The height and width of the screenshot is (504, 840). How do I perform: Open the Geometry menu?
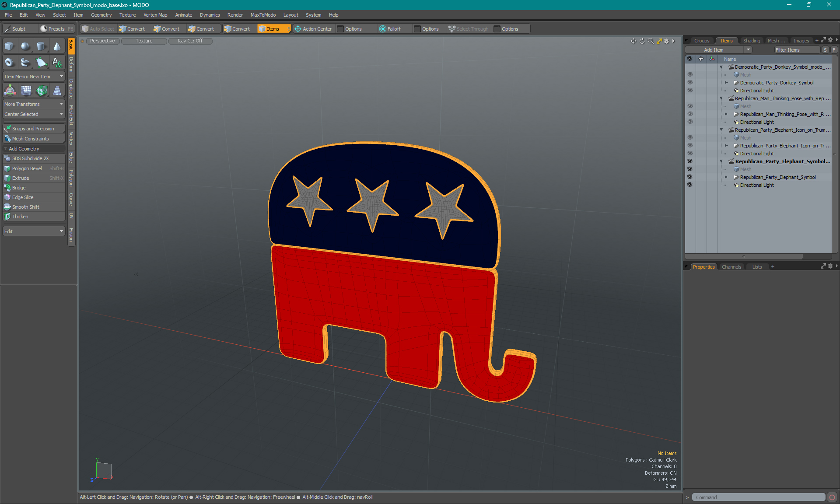[x=101, y=15]
